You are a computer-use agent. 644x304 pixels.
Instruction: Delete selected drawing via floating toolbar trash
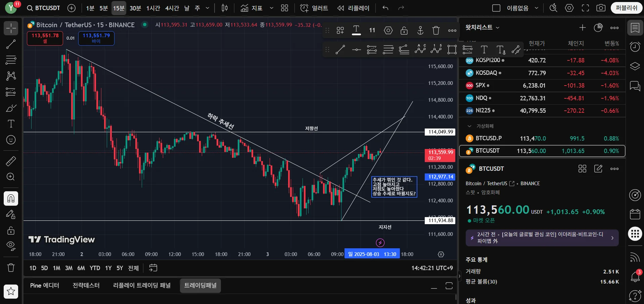pos(436,31)
